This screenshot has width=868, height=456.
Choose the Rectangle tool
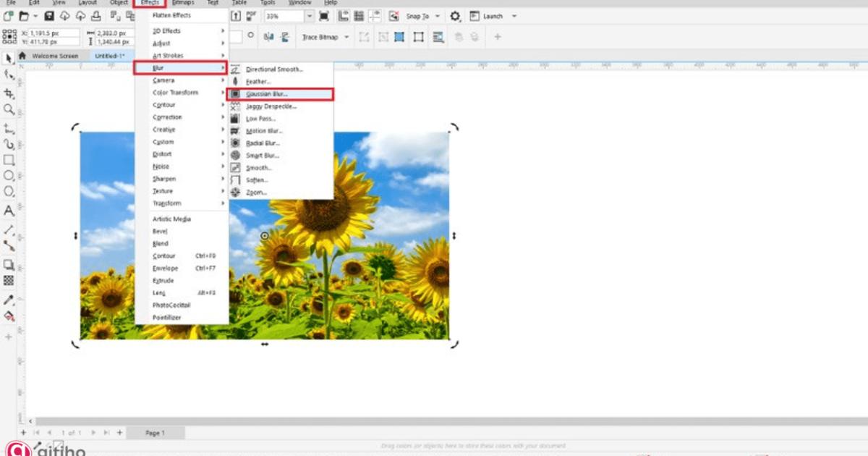tap(9, 161)
